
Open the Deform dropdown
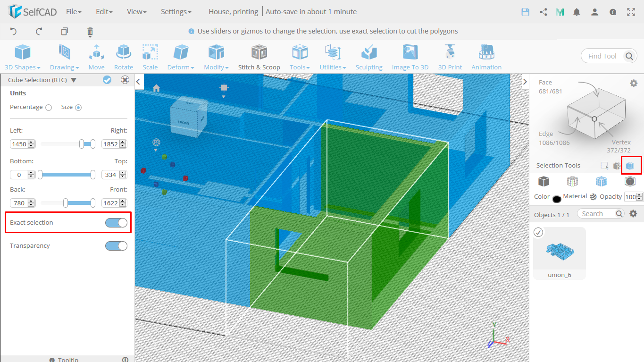[181, 58]
